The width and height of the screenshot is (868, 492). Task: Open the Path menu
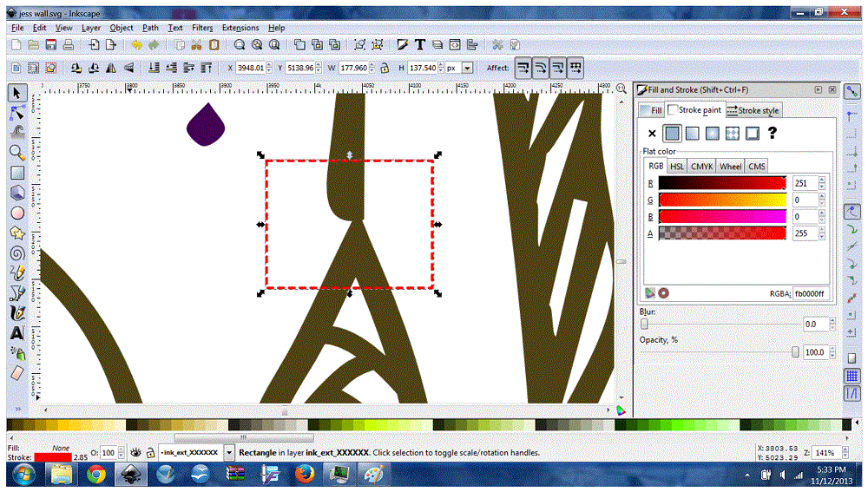point(150,28)
